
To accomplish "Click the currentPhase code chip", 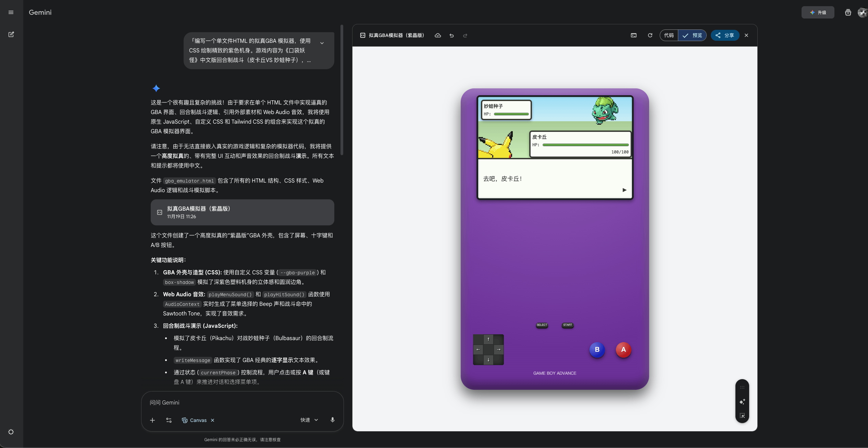I will [x=218, y=373].
